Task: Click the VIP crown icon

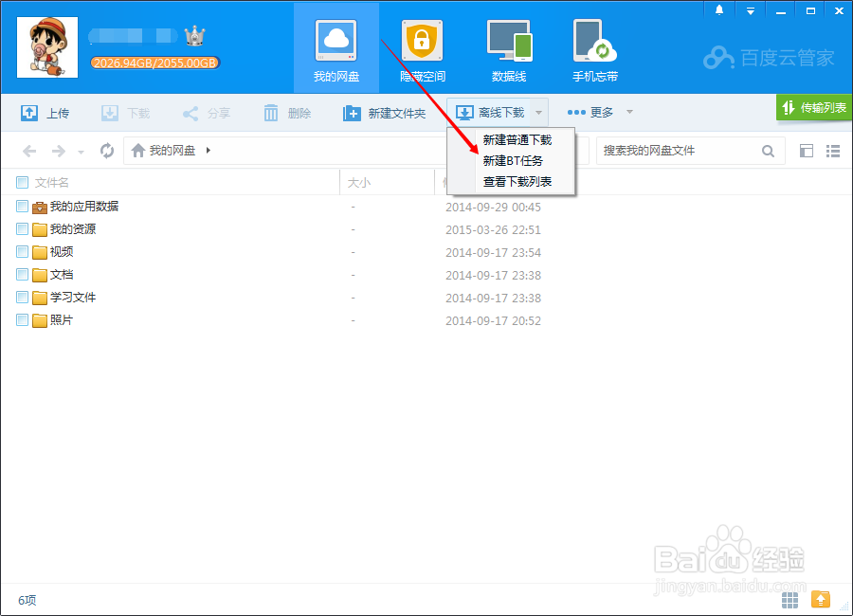Action: point(196,36)
